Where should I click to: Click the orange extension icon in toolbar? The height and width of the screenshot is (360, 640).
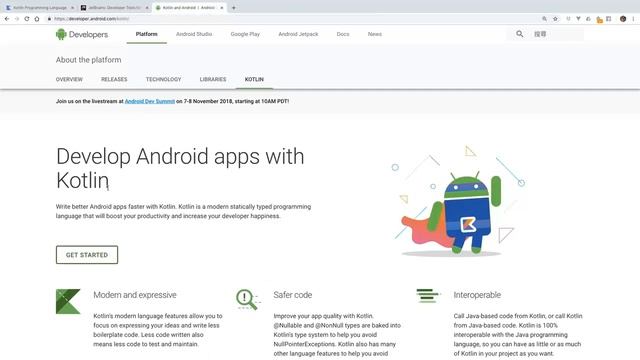(599, 19)
